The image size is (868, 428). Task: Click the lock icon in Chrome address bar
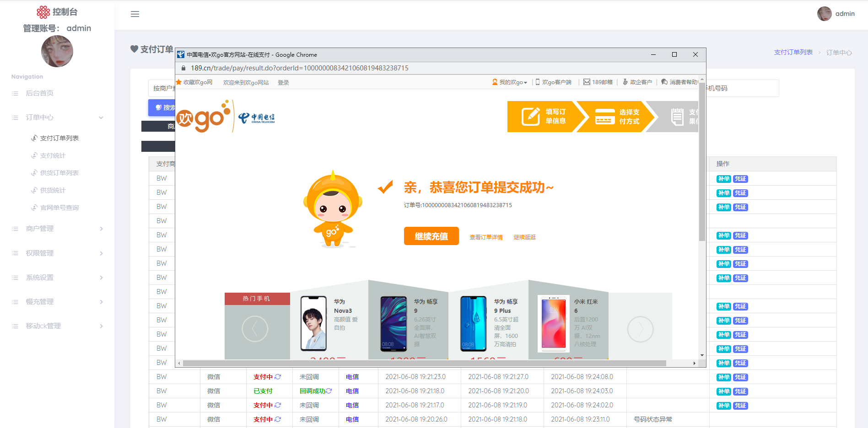pyautogui.click(x=183, y=68)
